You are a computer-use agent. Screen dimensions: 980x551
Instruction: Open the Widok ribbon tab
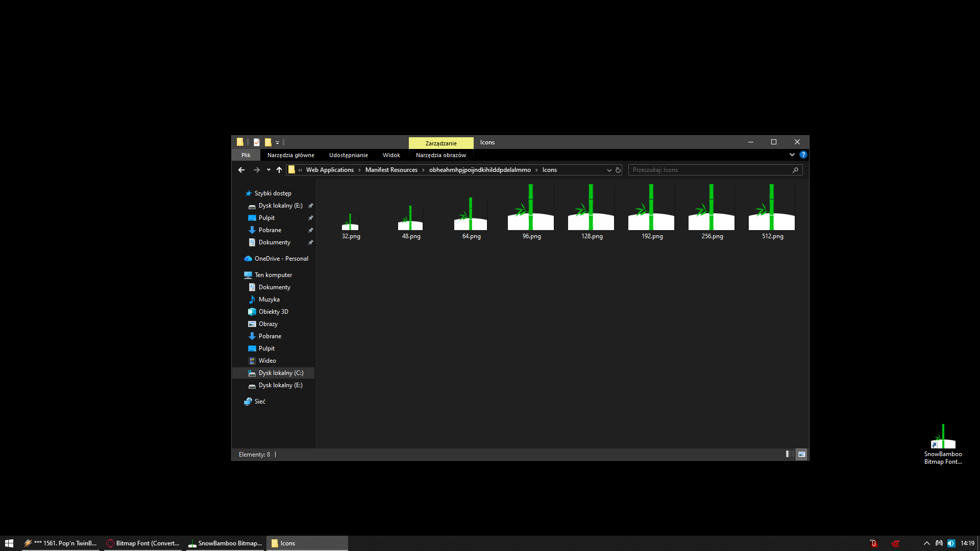click(x=391, y=155)
